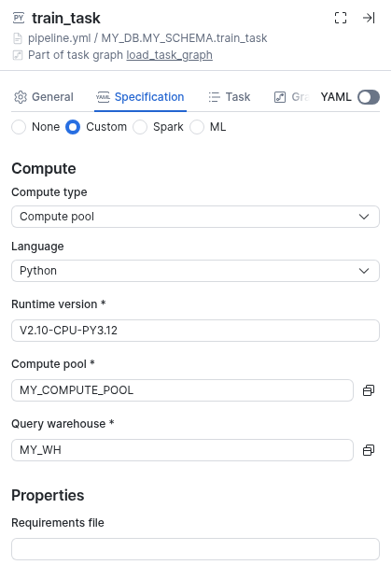Collapse the side panel with arrow icon
Screen dimensions: 392x579
click(x=369, y=18)
